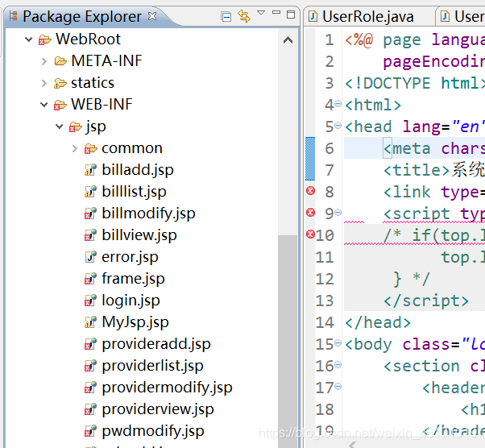Close the Package Explorer tab
This screenshot has width=485, height=448.
point(152,16)
